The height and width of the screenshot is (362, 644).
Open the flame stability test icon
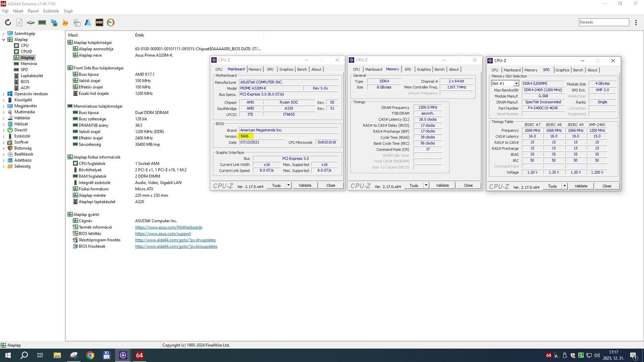(65, 22)
